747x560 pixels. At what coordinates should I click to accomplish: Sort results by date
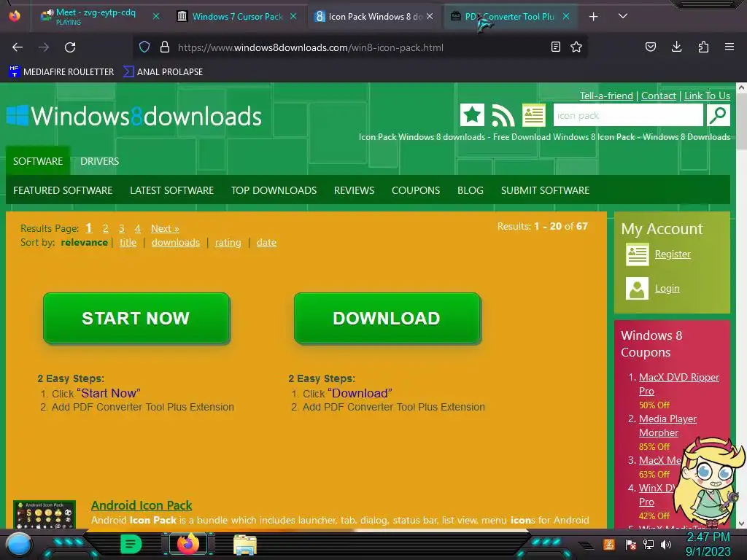point(266,242)
